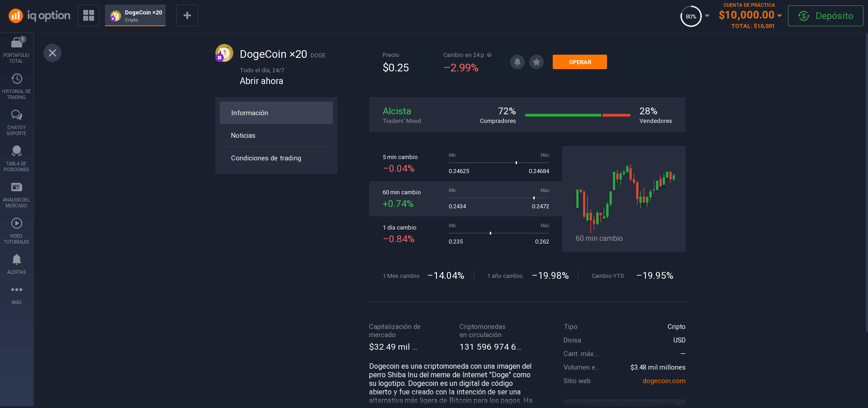This screenshot has height=408, width=868.
Task: Click the Divisa USD row
Action: (x=625, y=340)
